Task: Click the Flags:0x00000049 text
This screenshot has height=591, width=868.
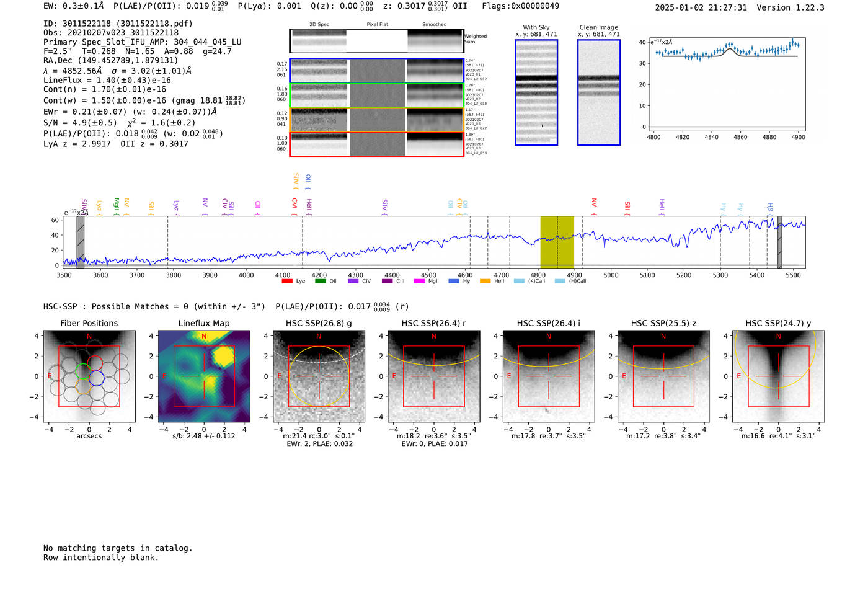Action: coord(520,6)
